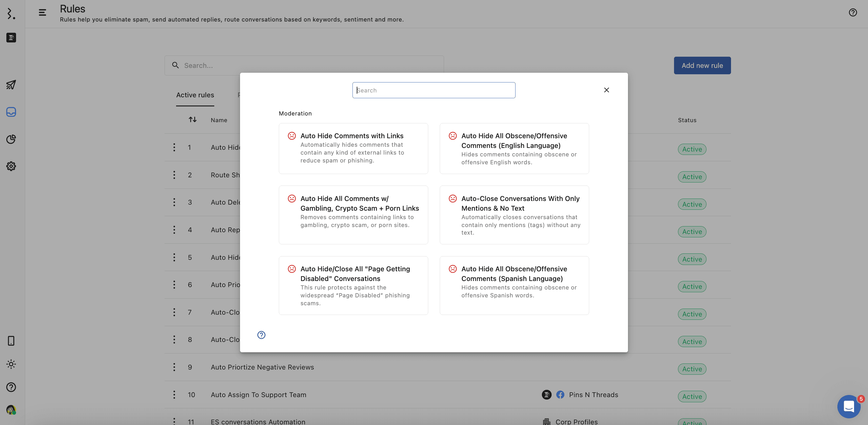
Task: Open options menu for rule 10
Action: coord(174,395)
